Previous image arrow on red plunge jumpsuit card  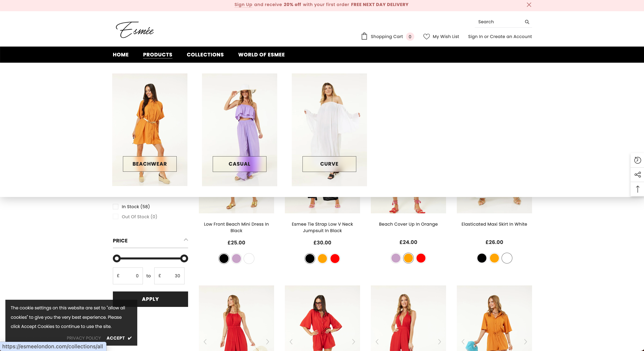point(377,342)
